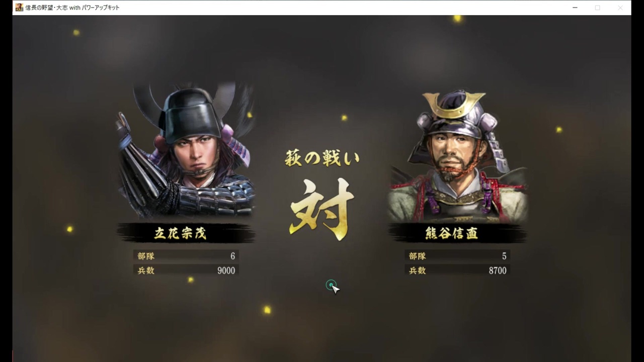Click Tachibana Muneshige's portrait on the left
The width and height of the screenshot is (644, 362).
coord(185,151)
